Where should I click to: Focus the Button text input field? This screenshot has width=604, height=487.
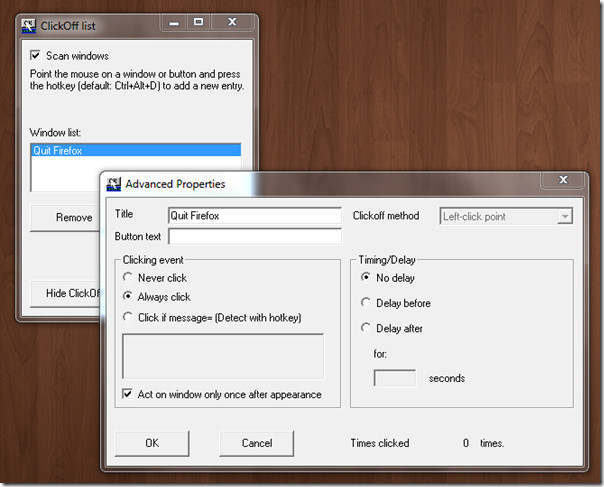tap(255, 236)
